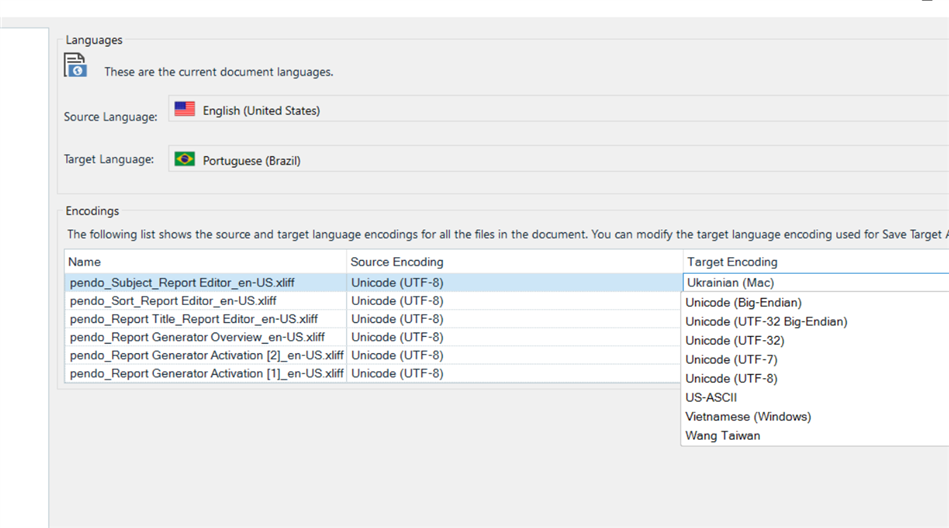Click the United States flag icon
Screen dimensions: 949x528
(185, 109)
